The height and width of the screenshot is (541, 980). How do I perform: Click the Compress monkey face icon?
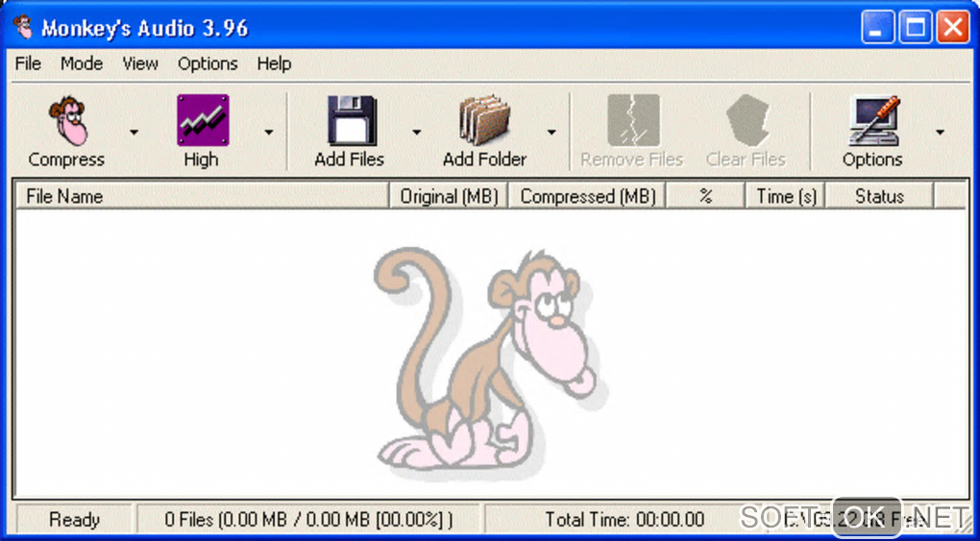point(67,120)
